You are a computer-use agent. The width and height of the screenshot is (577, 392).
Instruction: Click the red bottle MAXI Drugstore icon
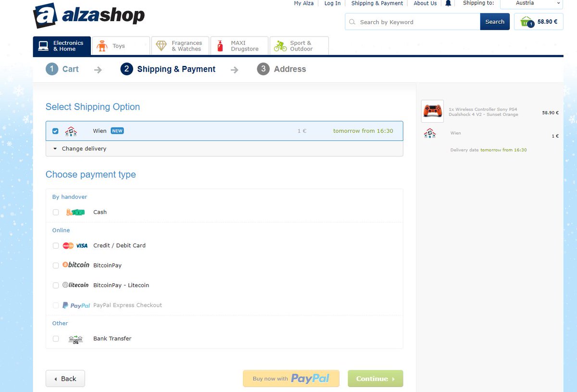pyautogui.click(x=221, y=46)
